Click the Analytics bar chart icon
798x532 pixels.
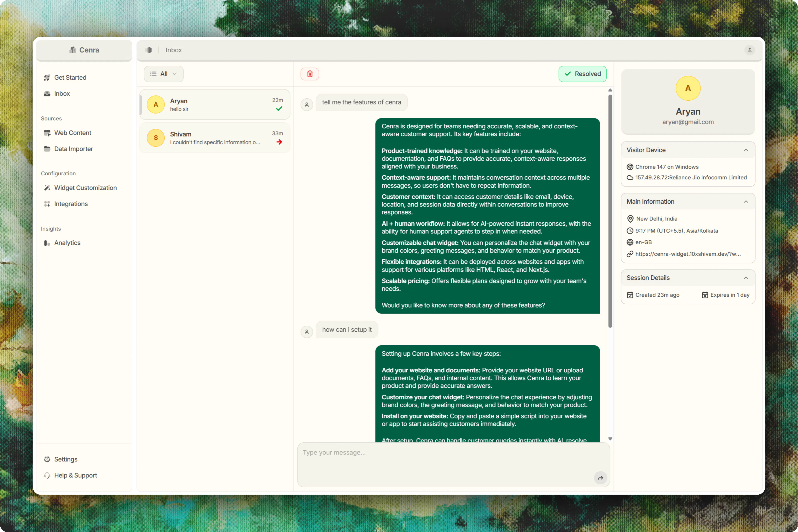(47, 243)
